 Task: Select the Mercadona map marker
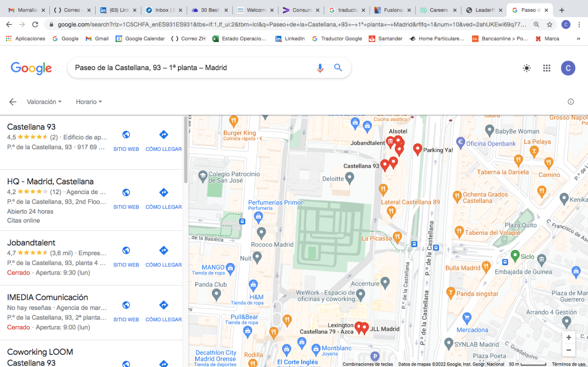click(x=467, y=318)
